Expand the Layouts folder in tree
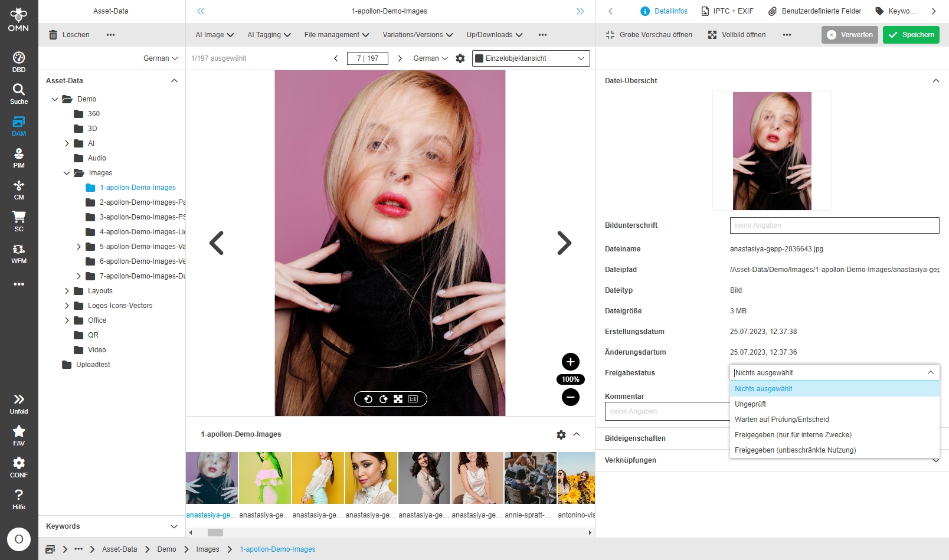Image resolution: width=949 pixels, height=560 pixels. click(x=67, y=291)
